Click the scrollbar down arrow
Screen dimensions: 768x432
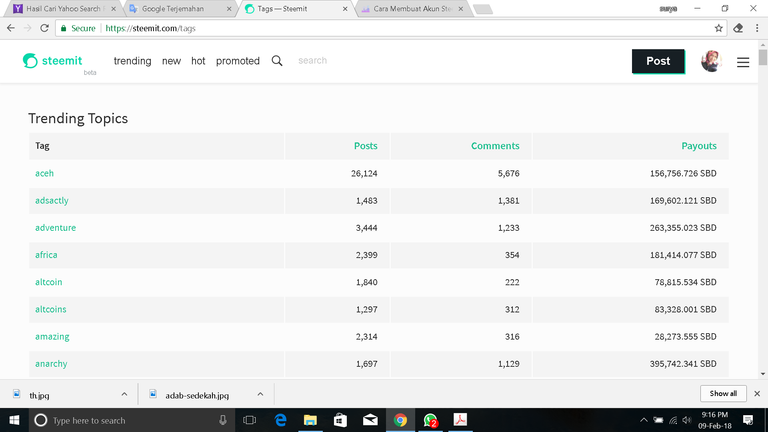point(763,374)
